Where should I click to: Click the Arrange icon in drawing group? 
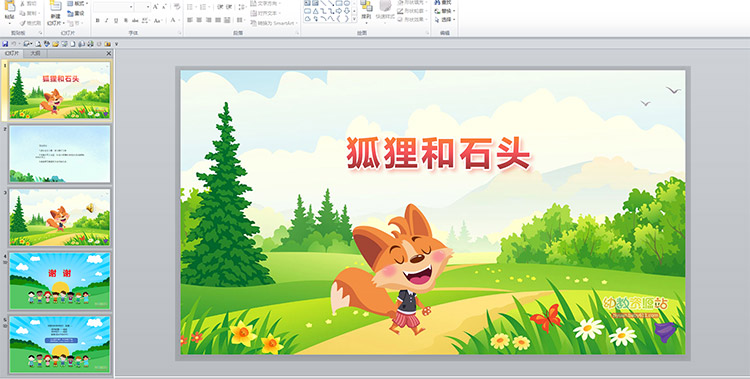(x=366, y=11)
